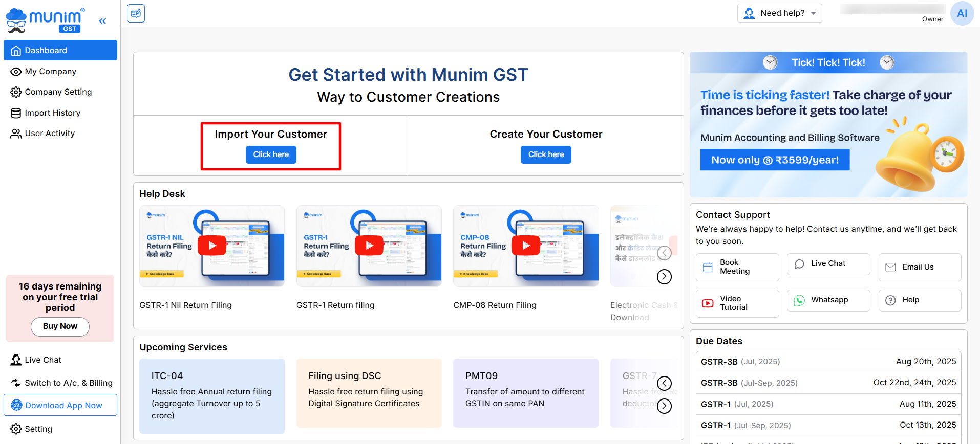
Task: Buy Now for free trial
Action: 60,326
